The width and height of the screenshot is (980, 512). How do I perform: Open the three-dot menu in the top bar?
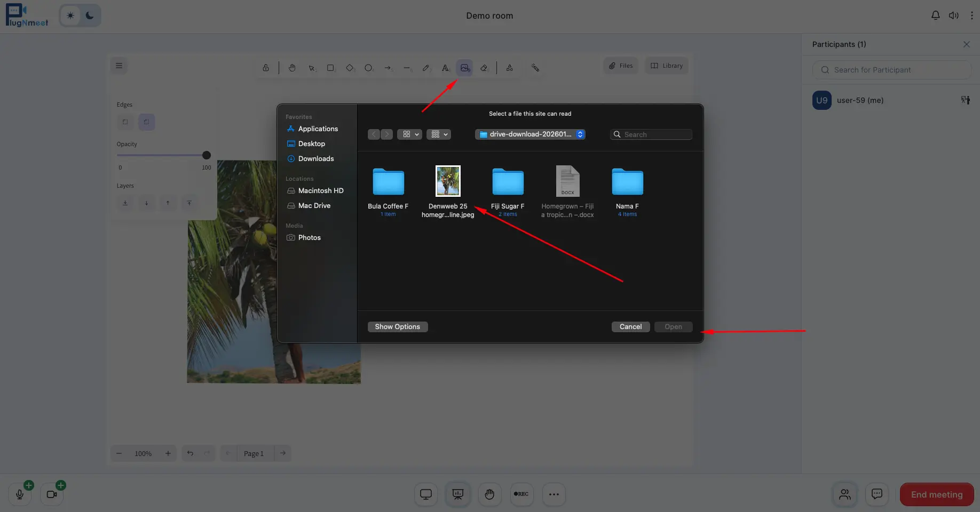click(971, 15)
